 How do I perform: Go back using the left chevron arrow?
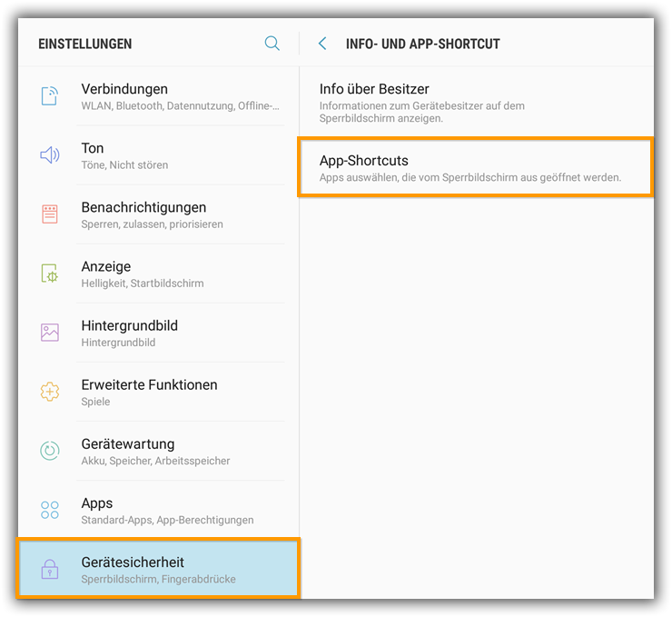(322, 44)
